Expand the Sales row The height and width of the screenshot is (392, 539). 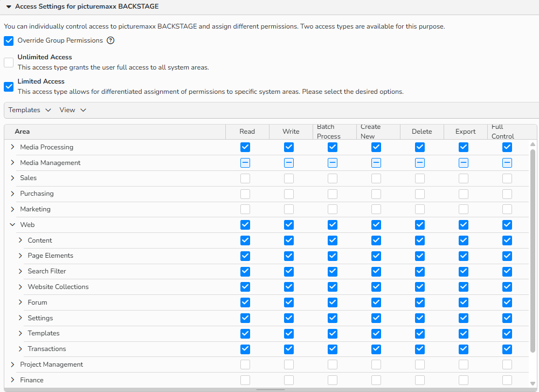point(13,178)
